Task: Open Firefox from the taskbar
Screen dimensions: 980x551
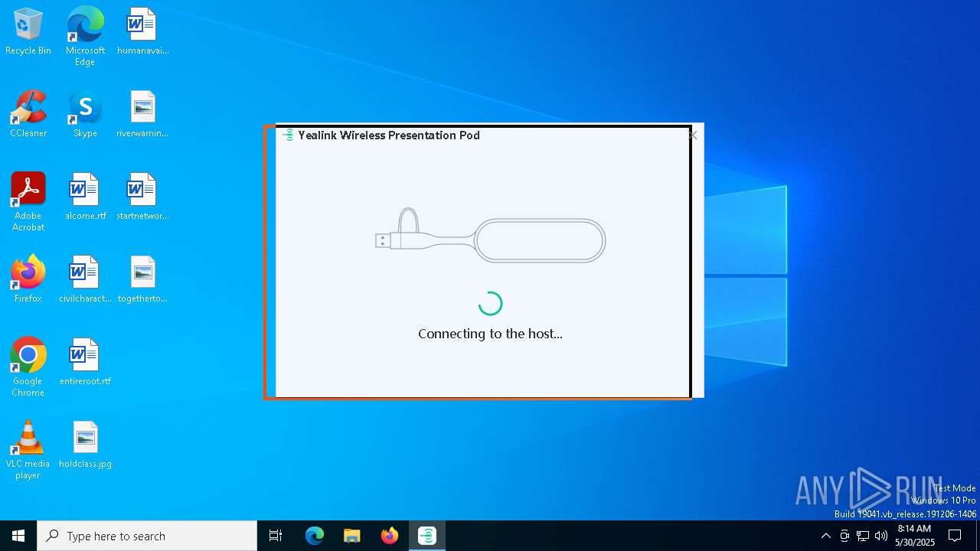Action: (390, 536)
